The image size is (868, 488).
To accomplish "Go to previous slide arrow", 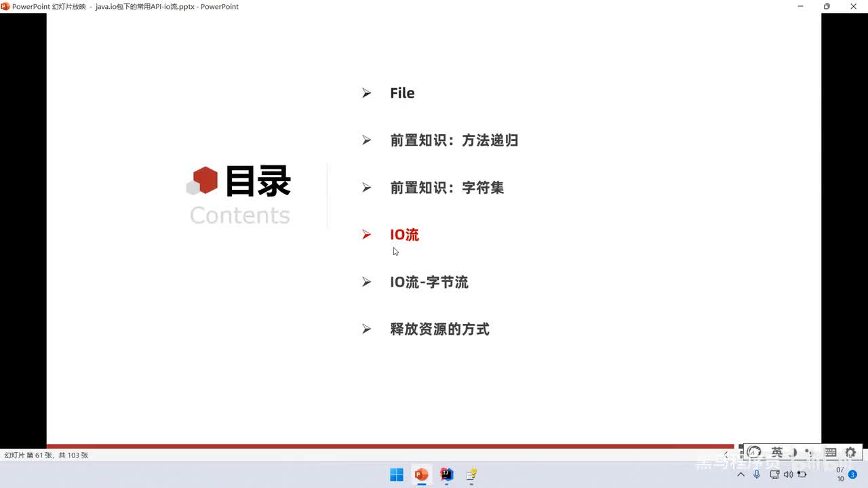I will click(726, 454).
